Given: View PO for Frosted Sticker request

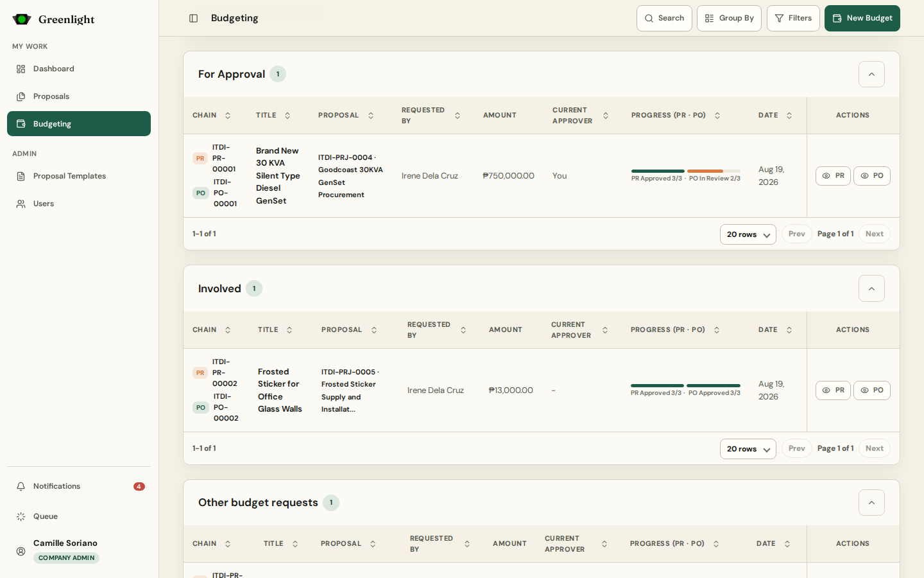Looking at the screenshot, I should point(872,390).
